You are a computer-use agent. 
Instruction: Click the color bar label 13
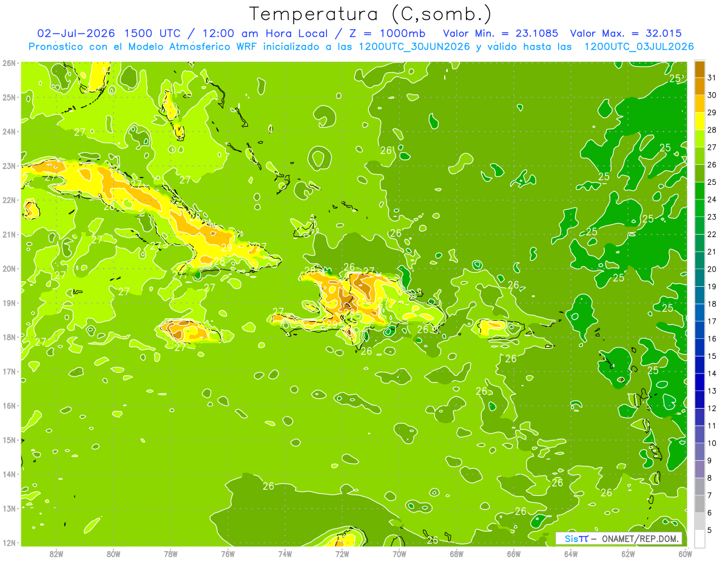(712, 391)
